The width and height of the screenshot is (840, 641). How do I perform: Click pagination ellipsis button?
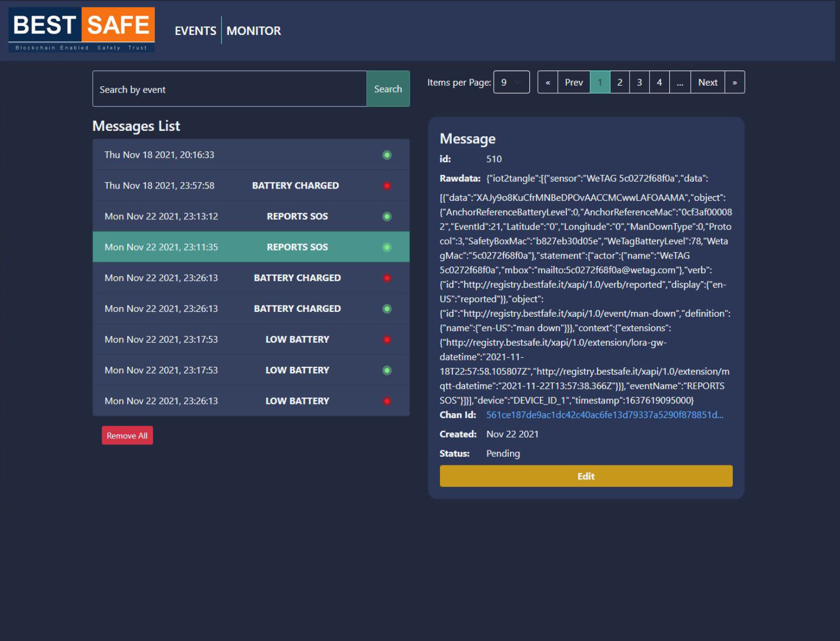pyautogui.click(x=680, y=82)
